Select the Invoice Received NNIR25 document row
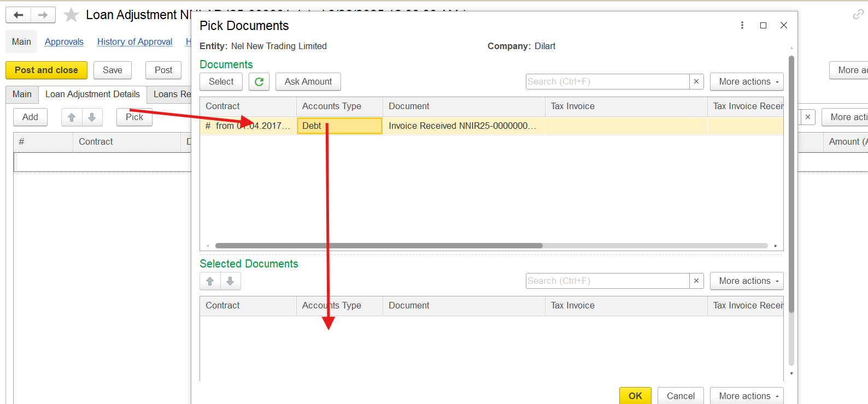Viewport: 868px width, 404px height. (462, 126)
